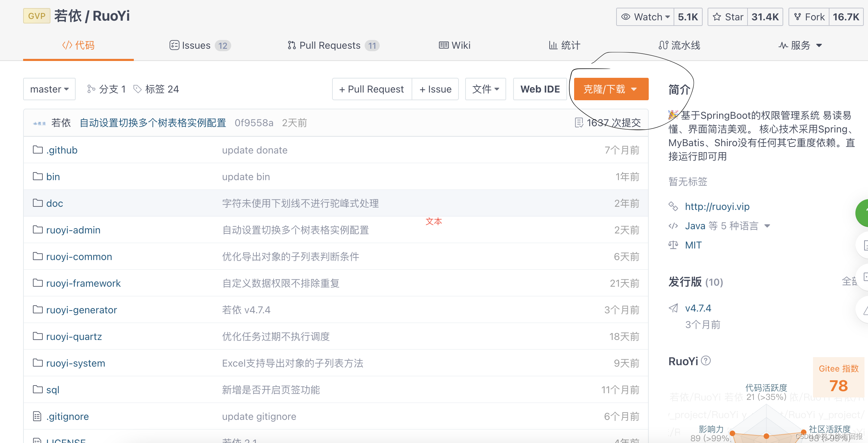This screenshot has height=443, width=868.
Task: Click the commit history icon
Action: pyautogui.click(x=579, y=123)
